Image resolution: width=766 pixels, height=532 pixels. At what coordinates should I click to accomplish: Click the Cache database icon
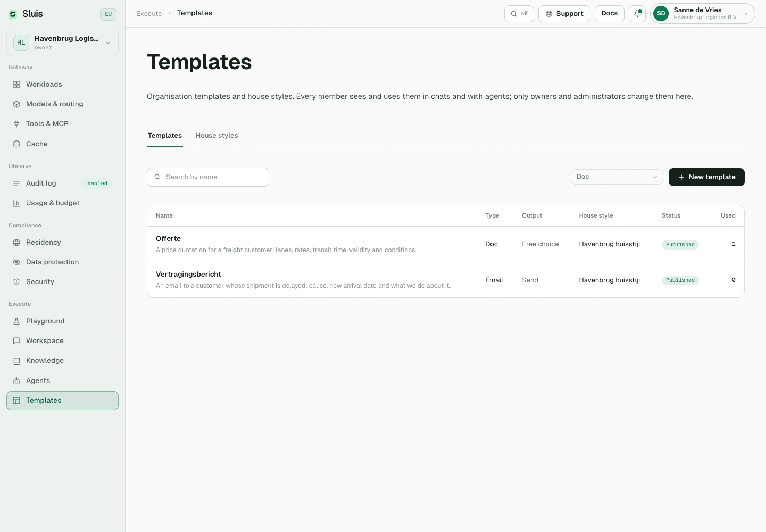point(16,144)
